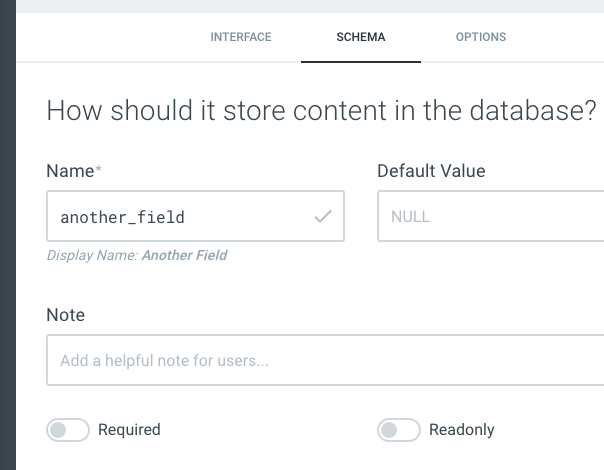
Task: Click the red asterisk beside Name
Action: (x=98, y=171)
